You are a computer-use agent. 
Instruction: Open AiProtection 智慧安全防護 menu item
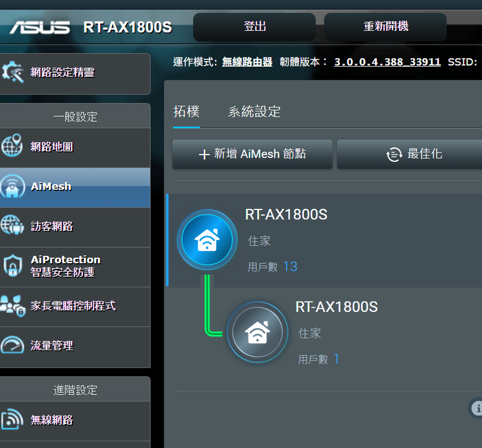point(75,267)
